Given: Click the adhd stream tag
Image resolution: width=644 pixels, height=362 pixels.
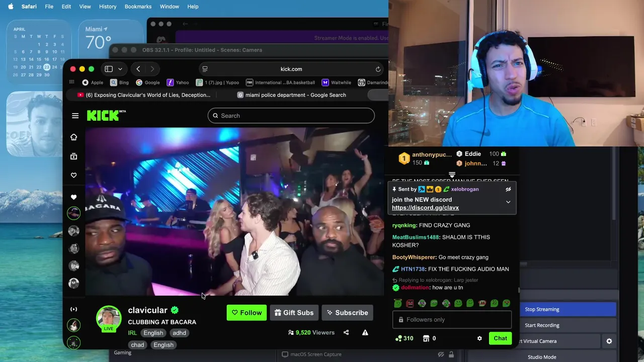Looking at the screenshot, I should click(x=179, y=333).
